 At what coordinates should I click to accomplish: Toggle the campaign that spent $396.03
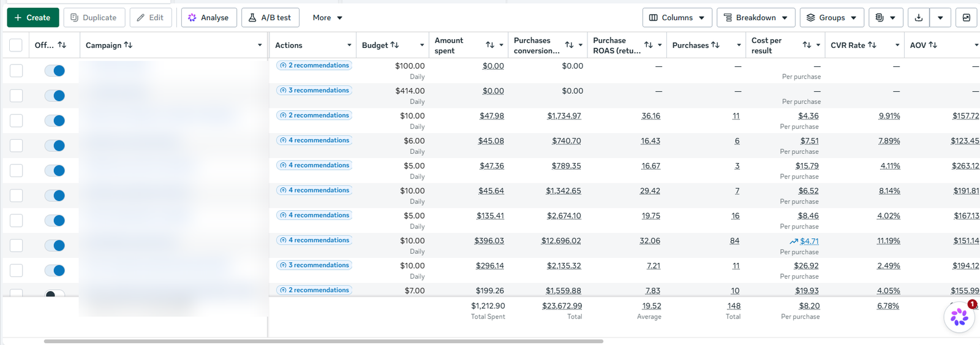coord(55,246)
